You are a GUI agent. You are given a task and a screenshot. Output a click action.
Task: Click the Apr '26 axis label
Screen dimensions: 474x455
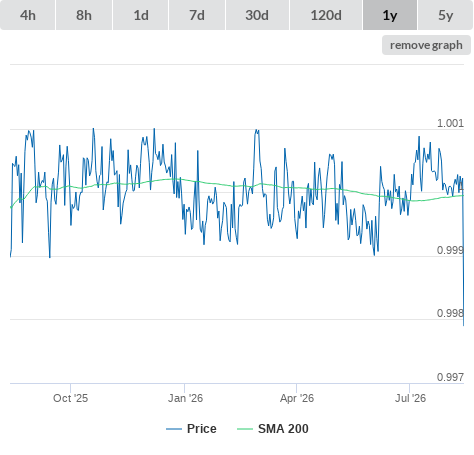point(297,398)
